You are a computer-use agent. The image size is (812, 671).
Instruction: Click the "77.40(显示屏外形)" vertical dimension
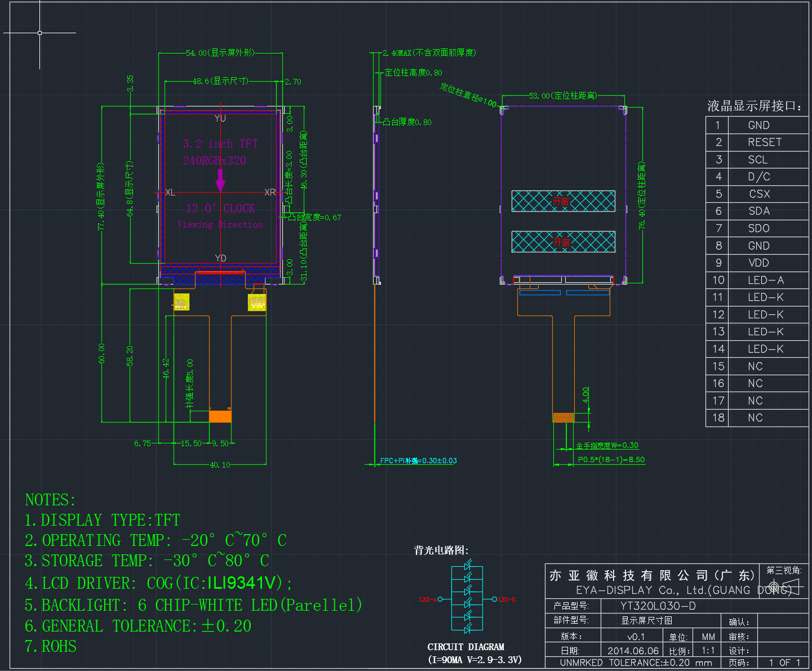[101, 196]
